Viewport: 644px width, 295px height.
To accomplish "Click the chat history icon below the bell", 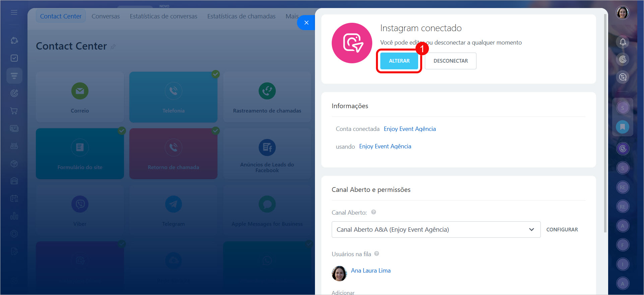I will tap(623, 77).
